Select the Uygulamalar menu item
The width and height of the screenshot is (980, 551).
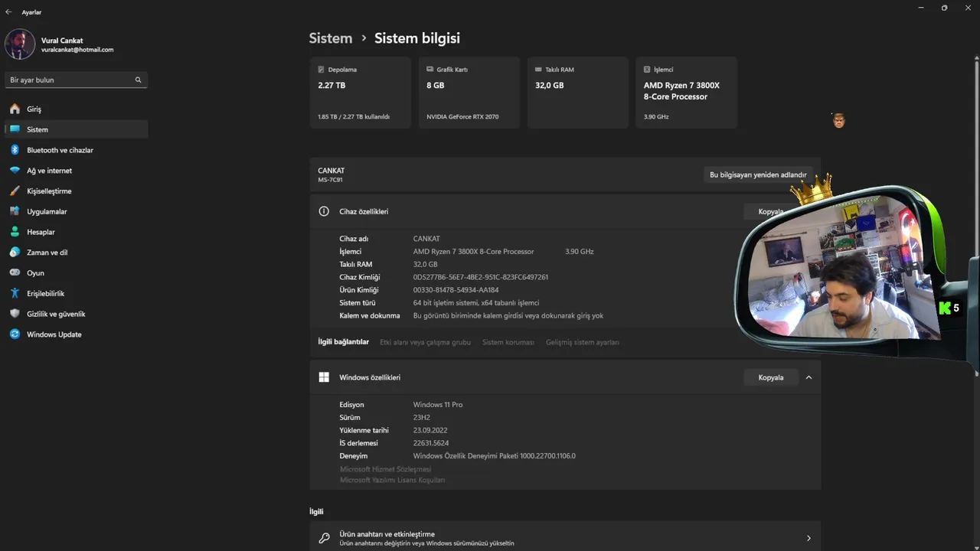(76, 211)
